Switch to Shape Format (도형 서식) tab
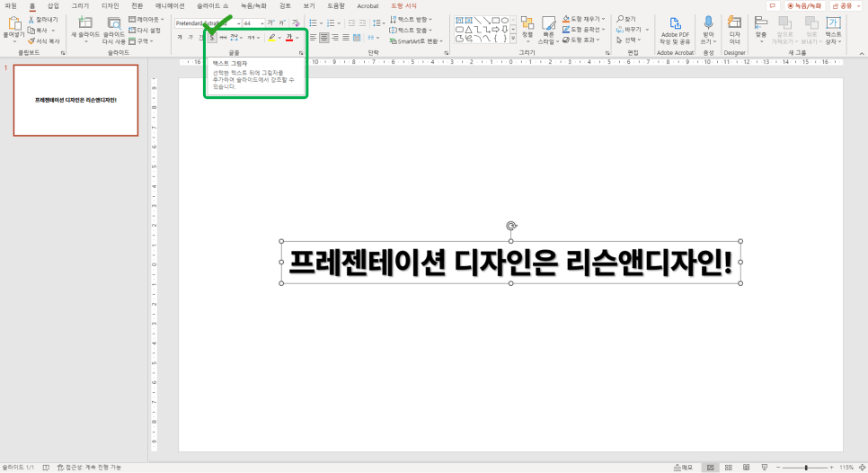The height and width of the screenshot is (473, 868). [403, 6]
